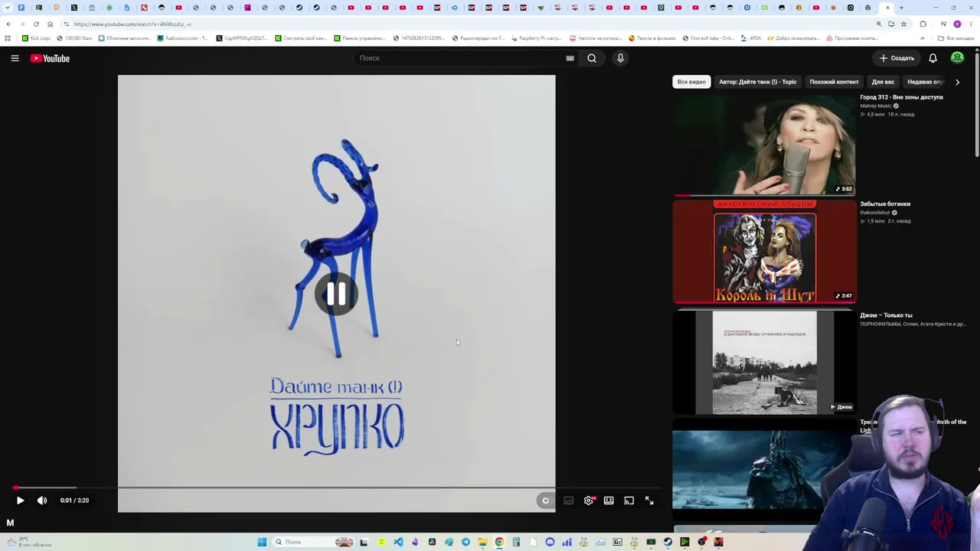The image size is (980, 551).
Task: Open the 4PDA bookmark
Action: 751,38
